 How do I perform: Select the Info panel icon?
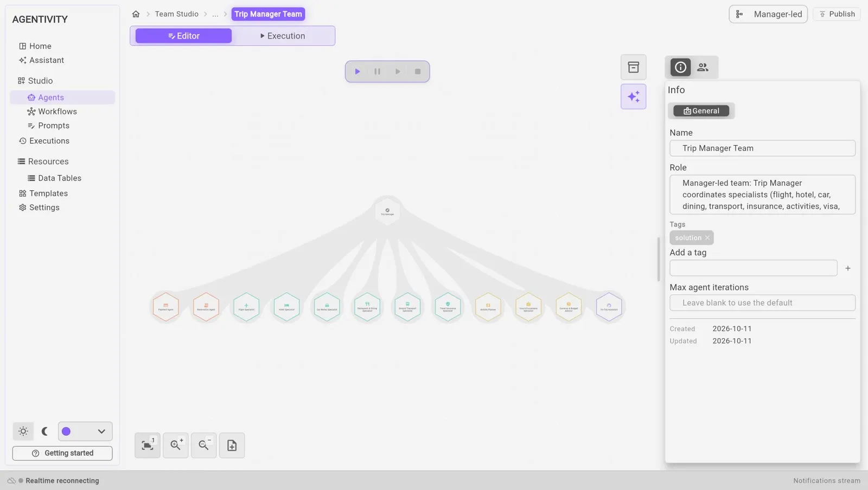[680, 67]
